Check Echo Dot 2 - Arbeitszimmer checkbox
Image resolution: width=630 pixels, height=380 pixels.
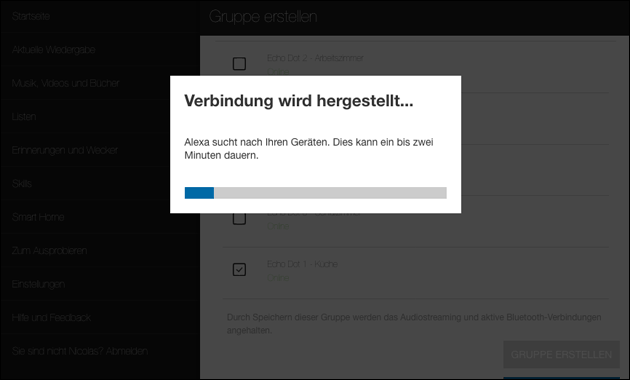click(239, 63)
